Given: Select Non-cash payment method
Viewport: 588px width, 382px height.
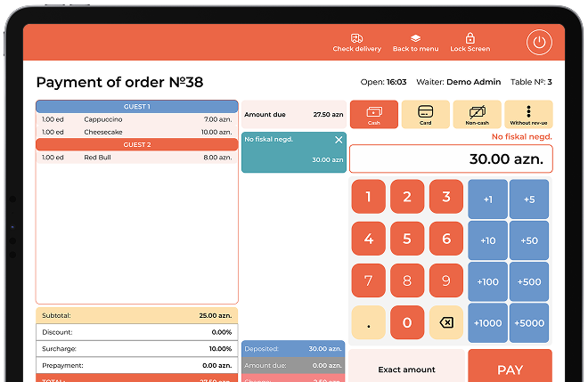Looking at the screenshot, I should [x=477, y=114].
